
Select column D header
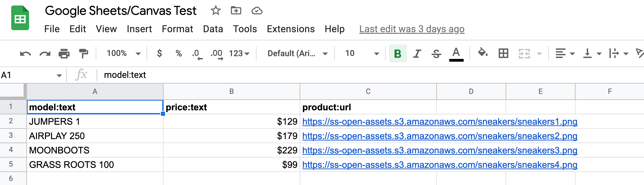(x=471, y=91)
